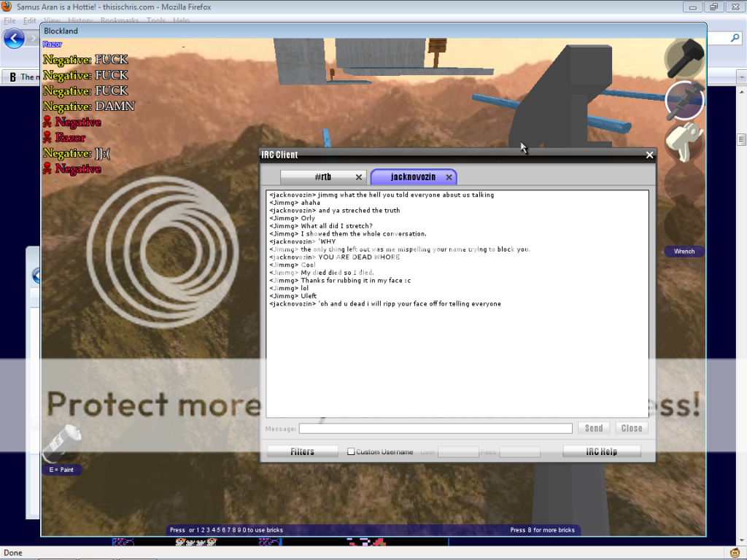Open the IRC Help button
Viewport: 747px width, 560px height.
click(601, 452)
